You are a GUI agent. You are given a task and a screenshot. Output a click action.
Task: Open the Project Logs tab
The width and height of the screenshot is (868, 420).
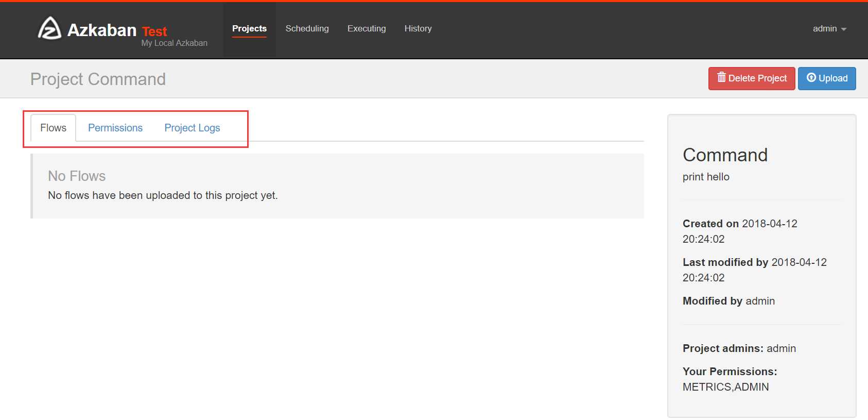192,128
